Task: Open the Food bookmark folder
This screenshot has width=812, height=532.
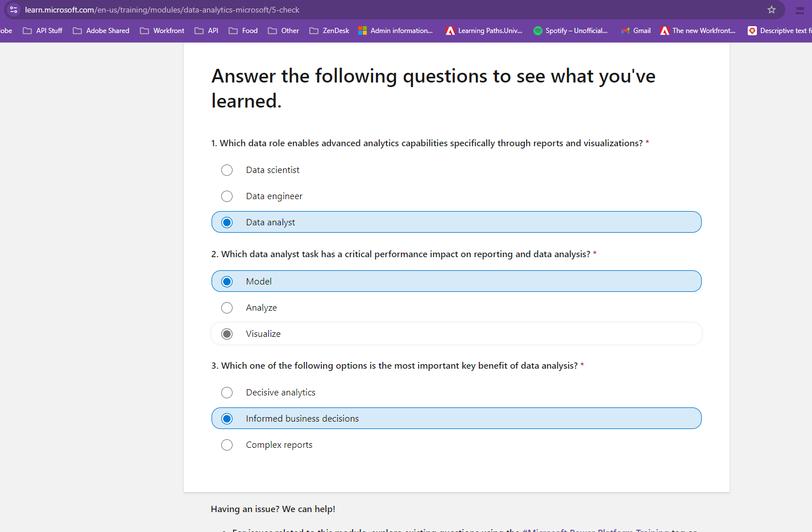Action: 243,31
